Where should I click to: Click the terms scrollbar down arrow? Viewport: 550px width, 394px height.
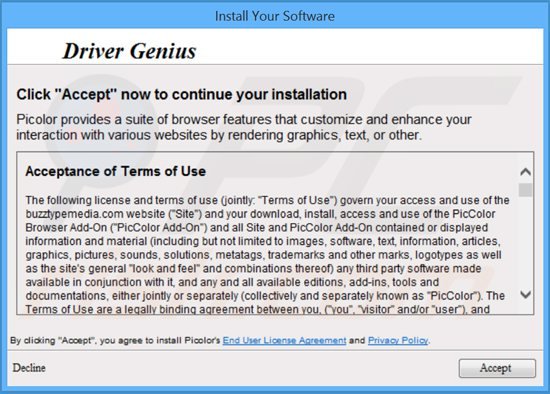pos(525,294)
